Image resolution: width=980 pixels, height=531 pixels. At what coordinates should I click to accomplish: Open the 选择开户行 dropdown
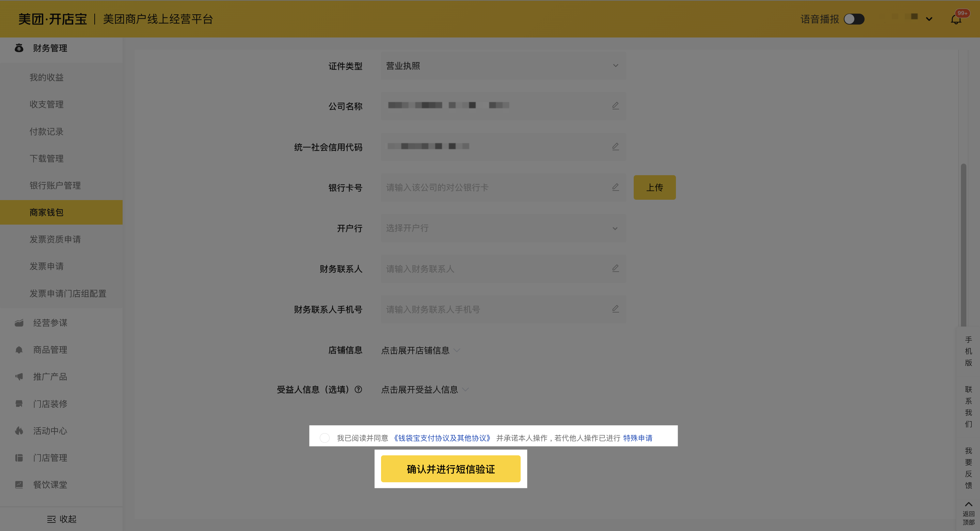pos(503,228)
